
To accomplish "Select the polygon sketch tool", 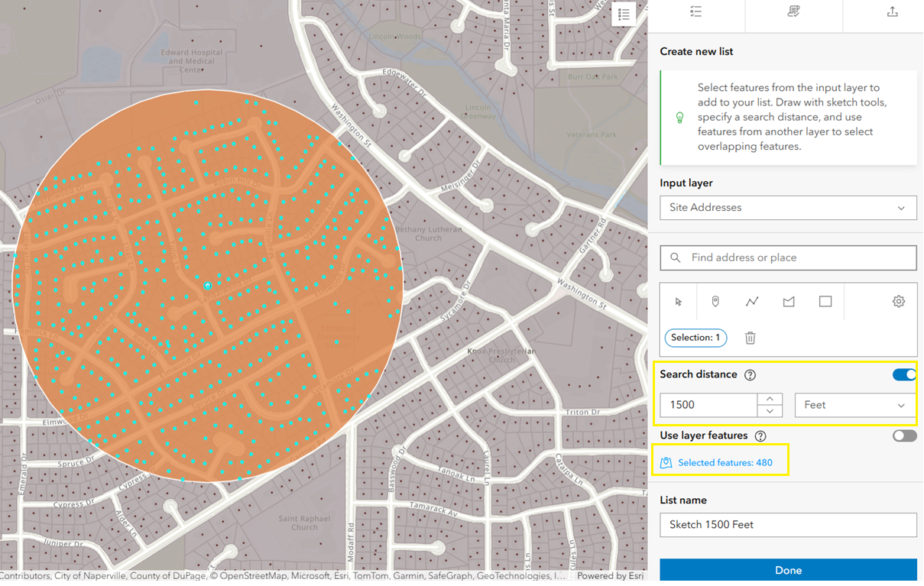I will [789, 302].
